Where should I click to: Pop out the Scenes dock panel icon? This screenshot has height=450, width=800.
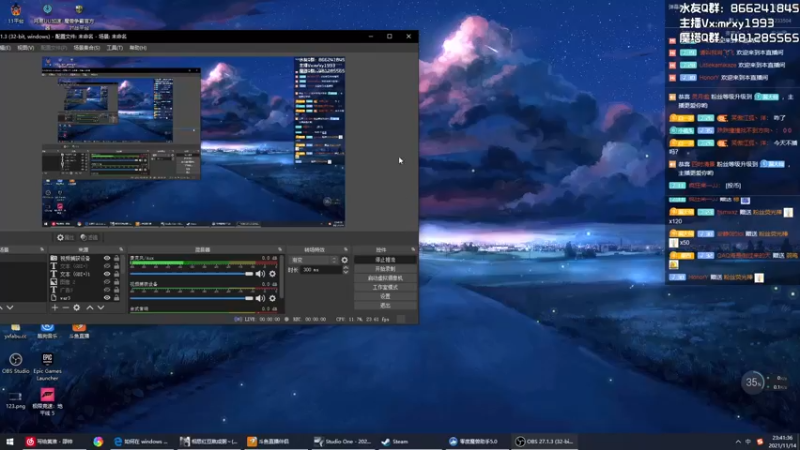tap(42, 249)
